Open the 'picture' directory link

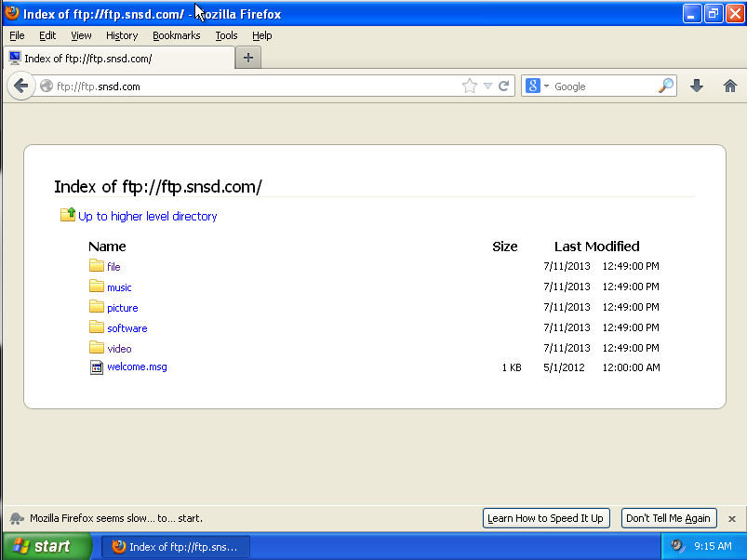[x=123, y=308]
